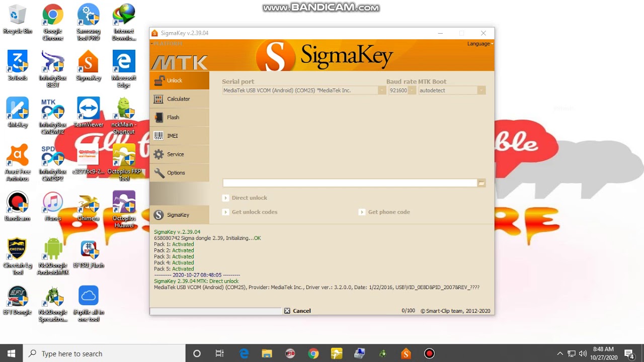
Task: Select the IMEI tab
Action: tap(179, 136)
